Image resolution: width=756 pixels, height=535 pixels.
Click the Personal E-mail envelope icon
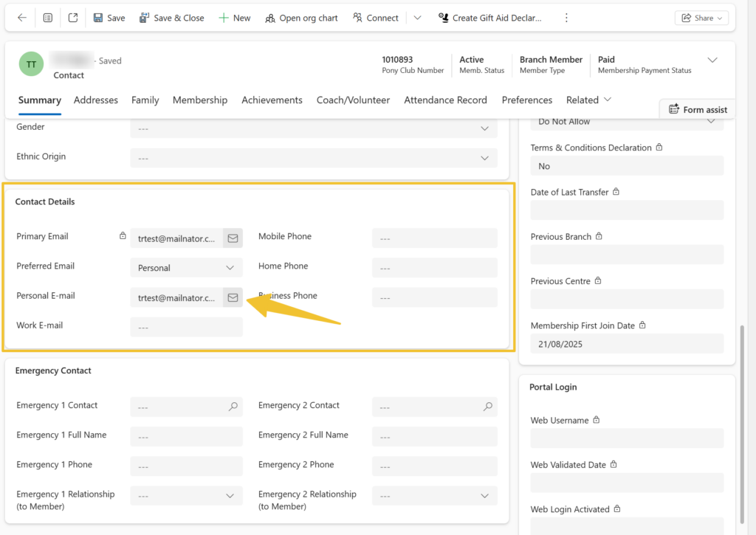coord(233,297)
